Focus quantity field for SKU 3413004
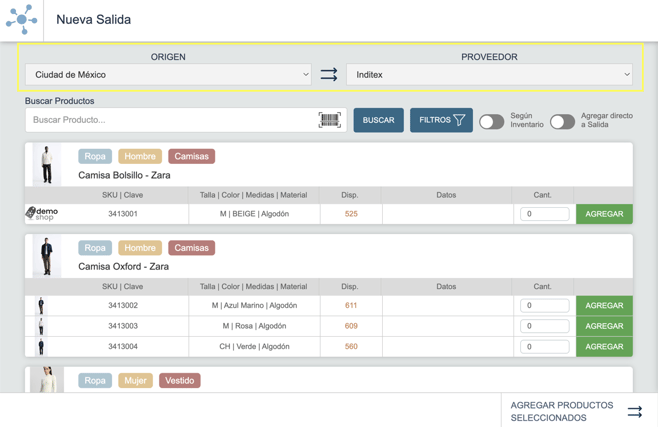Viewport: 658px width, 427px height. click(545, 346)
